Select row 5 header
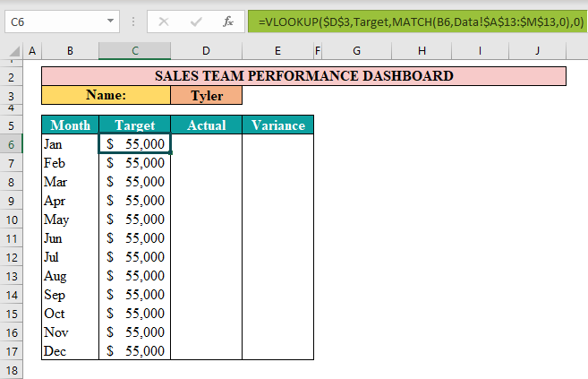 tap(12, 125)
